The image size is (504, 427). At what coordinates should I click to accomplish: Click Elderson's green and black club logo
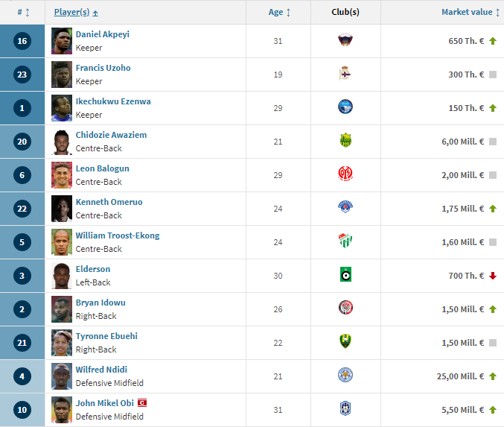345,274
